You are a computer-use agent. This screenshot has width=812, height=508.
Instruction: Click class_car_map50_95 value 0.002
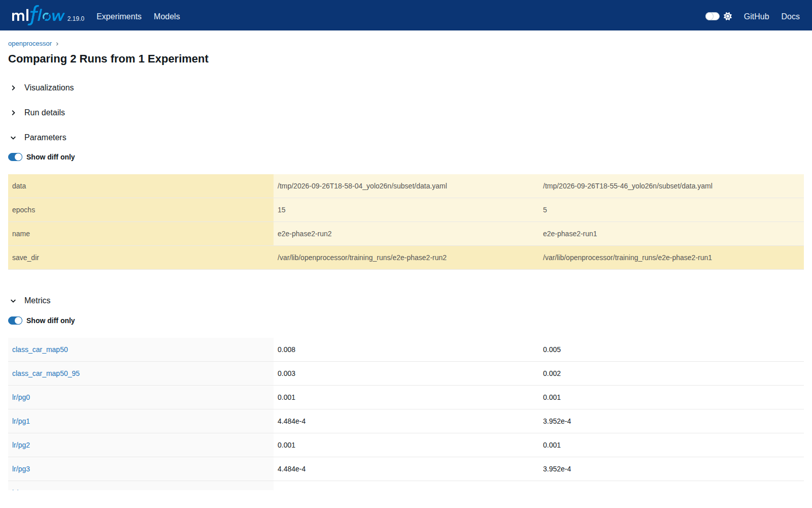point(552,373)
